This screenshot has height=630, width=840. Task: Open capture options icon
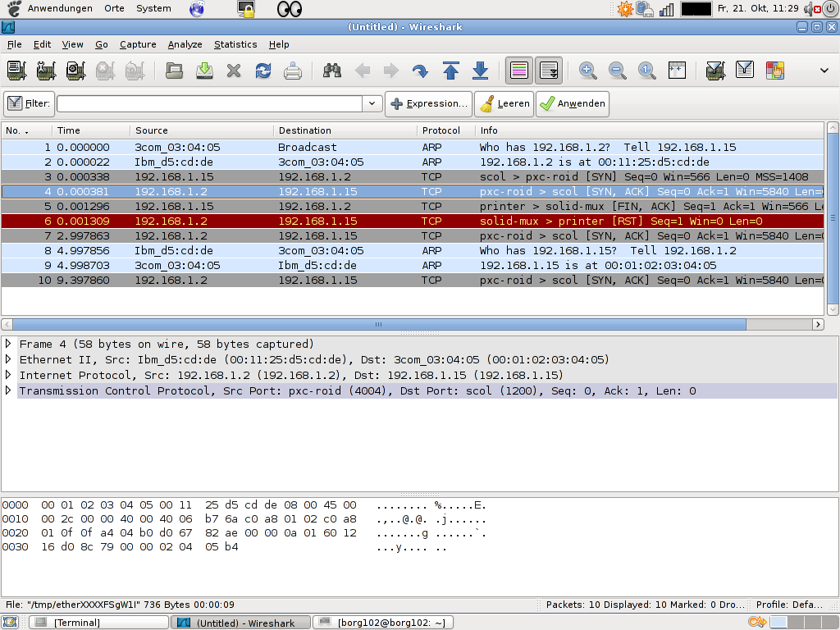[46, 71]
